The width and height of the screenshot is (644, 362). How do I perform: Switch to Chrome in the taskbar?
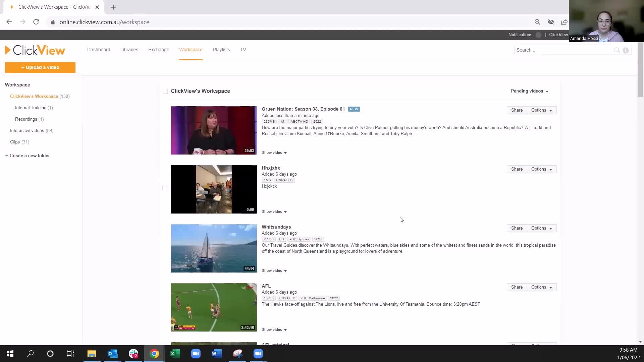[x=154, y=354]
